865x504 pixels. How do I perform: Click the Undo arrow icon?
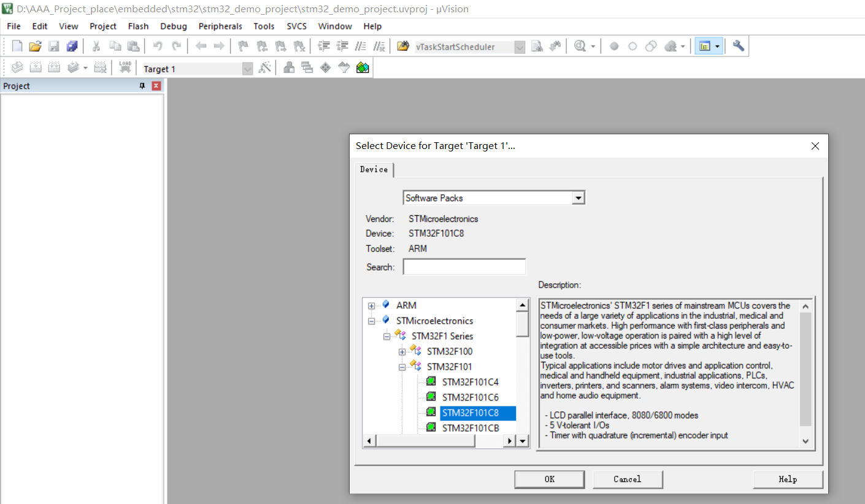point(158,47)
